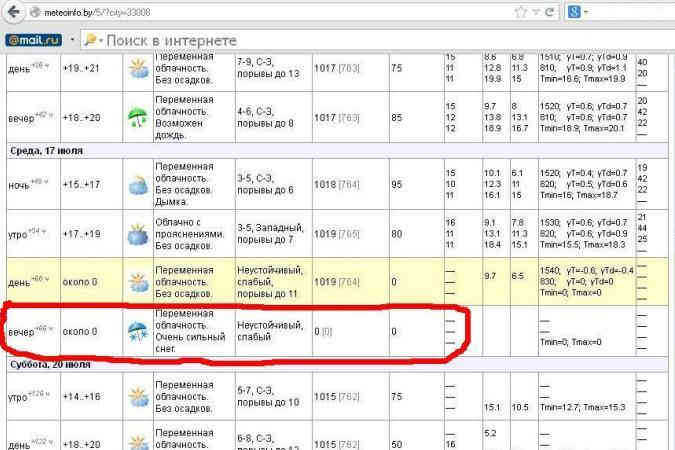Click humidity value 80 in утро +17..+19 row
The height and width of the screenshot is (450, 675).
point(396,234)
